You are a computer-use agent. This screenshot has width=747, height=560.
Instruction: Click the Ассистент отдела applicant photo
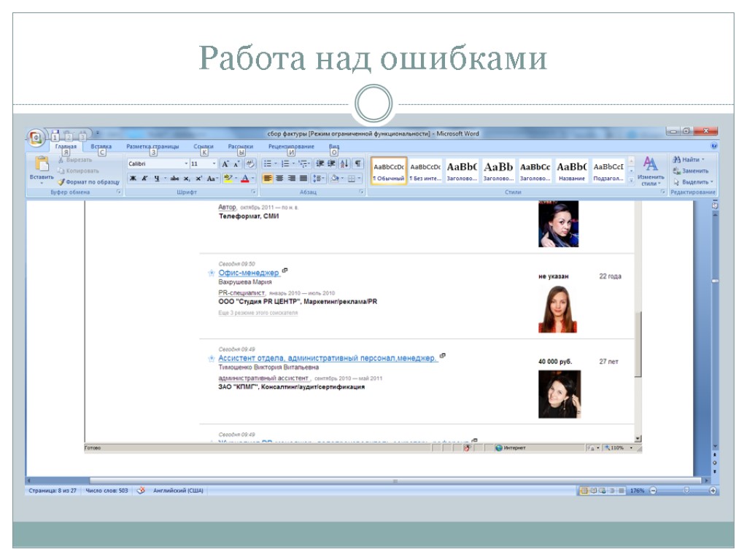[x=560, y=394]
